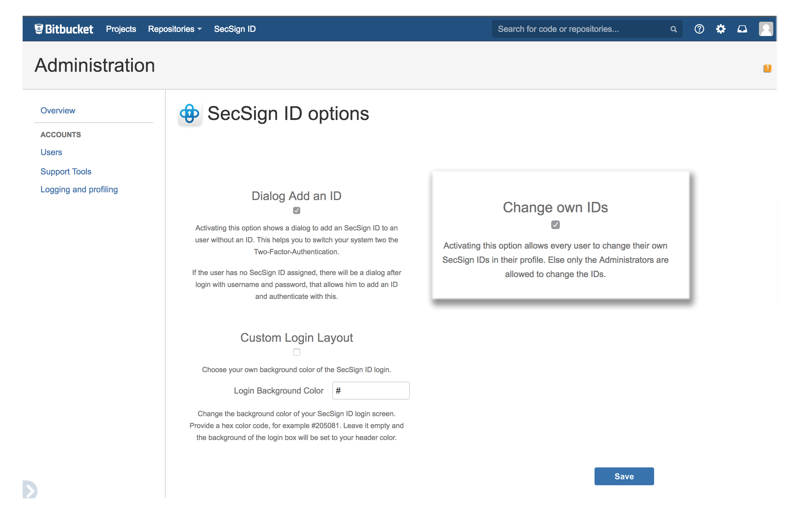Open the Users page

pyautogui.click(x=51, y=152)
